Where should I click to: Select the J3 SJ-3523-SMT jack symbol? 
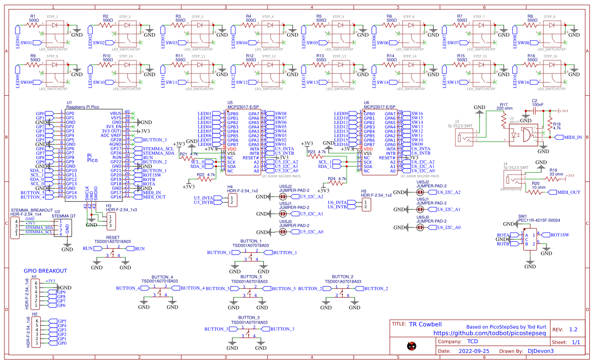[465, 137]
